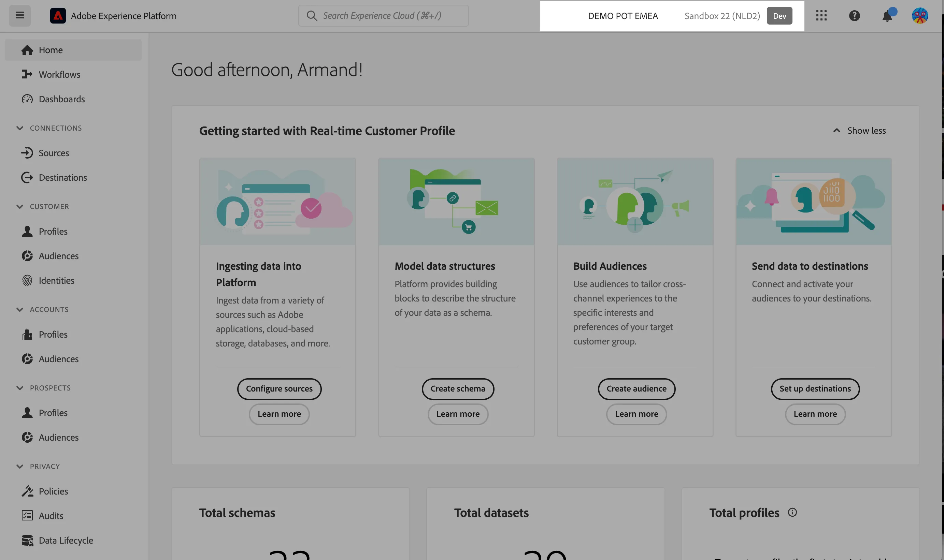Collapse the PRIVACY section chevron
The height and width of the screenshot is (560, 944).
tap(20, 466)
